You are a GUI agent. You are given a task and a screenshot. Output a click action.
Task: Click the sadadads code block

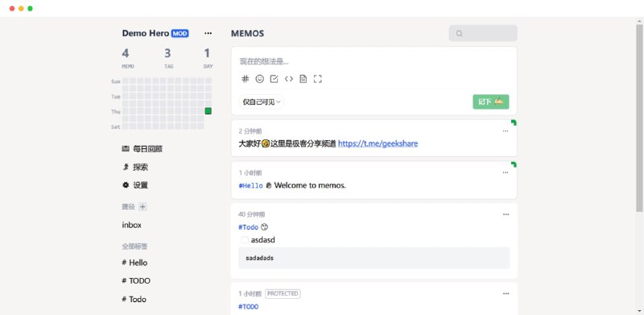374,259
